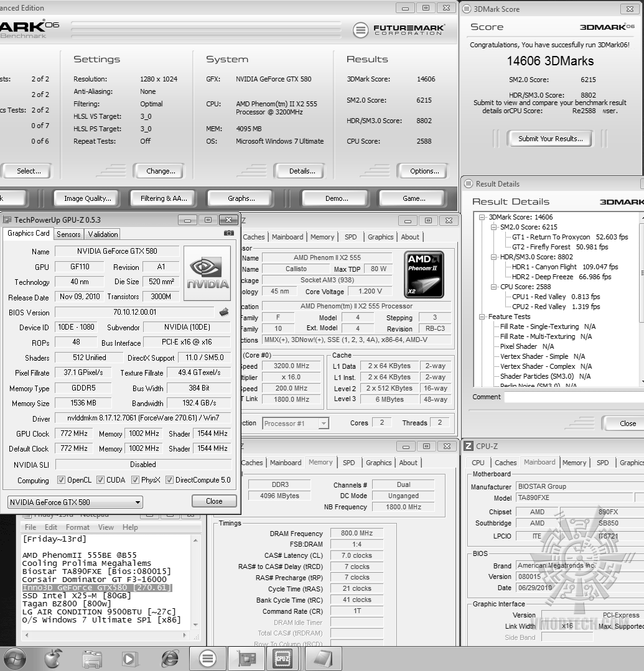Screen dimensions: 644x671
Task: Click Notepad's horizontal scrollbar track
Action: click(x=105, y=636)
